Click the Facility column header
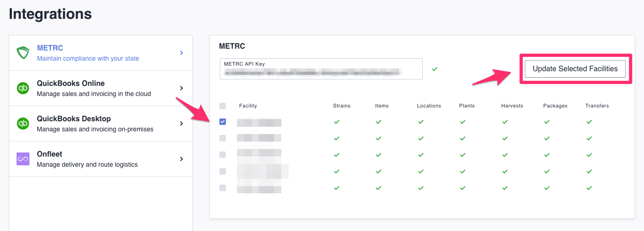Screen dimensions: 644x231 tap(248, 106)
